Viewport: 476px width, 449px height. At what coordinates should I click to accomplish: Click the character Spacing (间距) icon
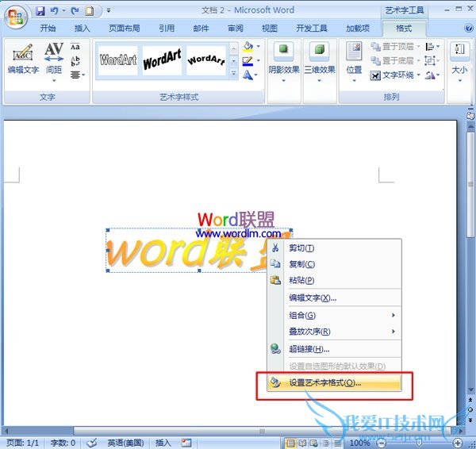(54, 58)
